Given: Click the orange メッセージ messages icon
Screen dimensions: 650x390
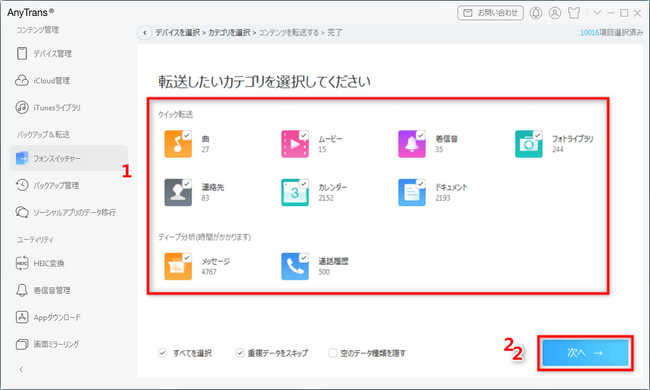Looking at the screenshot, I should pos(178,266).
